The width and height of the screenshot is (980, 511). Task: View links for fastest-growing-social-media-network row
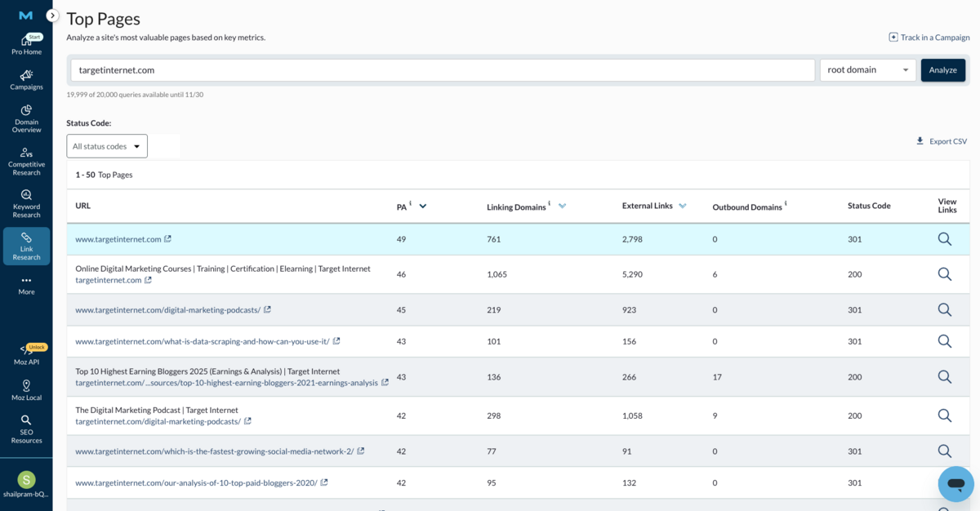click(945, 451)
